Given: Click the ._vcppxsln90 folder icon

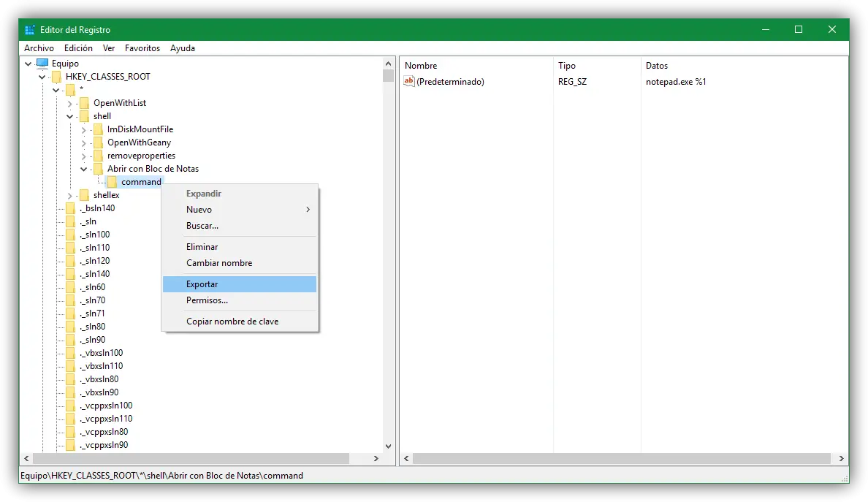Looking at the screenshot, I should pyautogui.click(x=70, y=445).
